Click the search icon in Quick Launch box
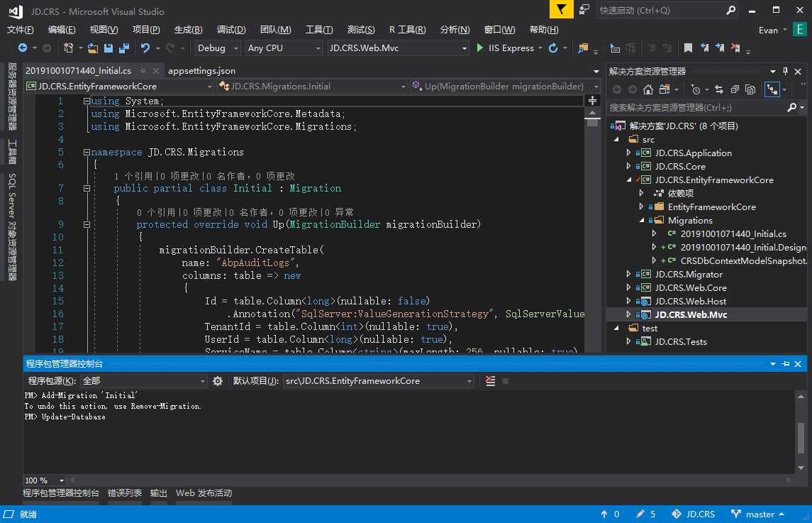The height and width of the screenshot is (523, 812). click(730, 10)
